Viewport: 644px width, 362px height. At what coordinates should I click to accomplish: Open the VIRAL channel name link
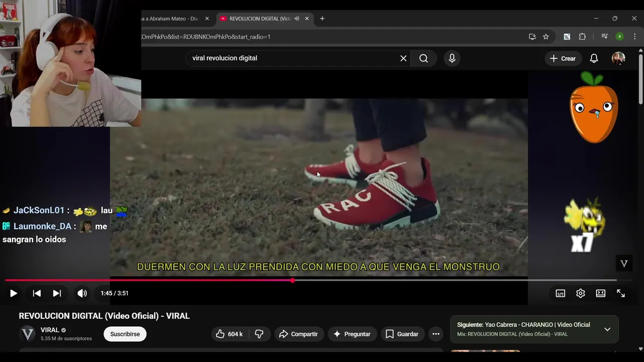[x=50, y=330]
